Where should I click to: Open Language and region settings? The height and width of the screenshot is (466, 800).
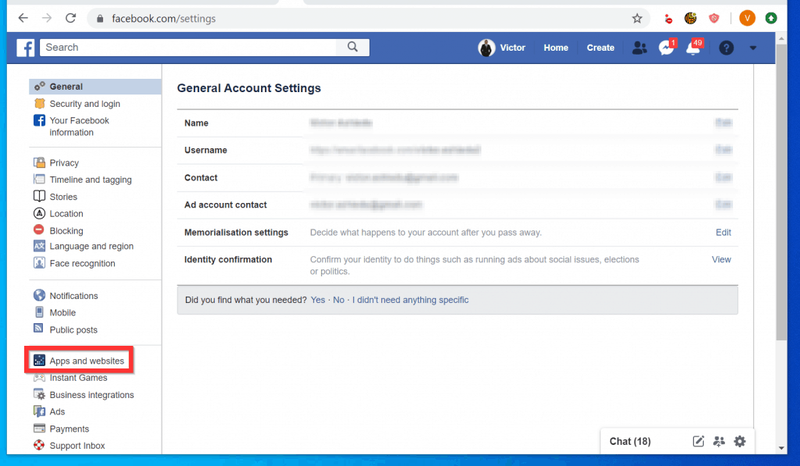click(x=91, y=246)
